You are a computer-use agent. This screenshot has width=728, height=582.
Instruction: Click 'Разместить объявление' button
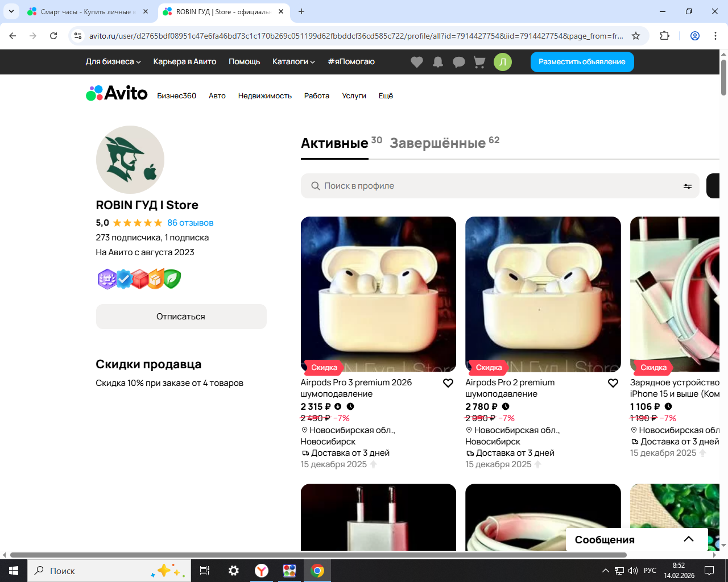(582, 62)
